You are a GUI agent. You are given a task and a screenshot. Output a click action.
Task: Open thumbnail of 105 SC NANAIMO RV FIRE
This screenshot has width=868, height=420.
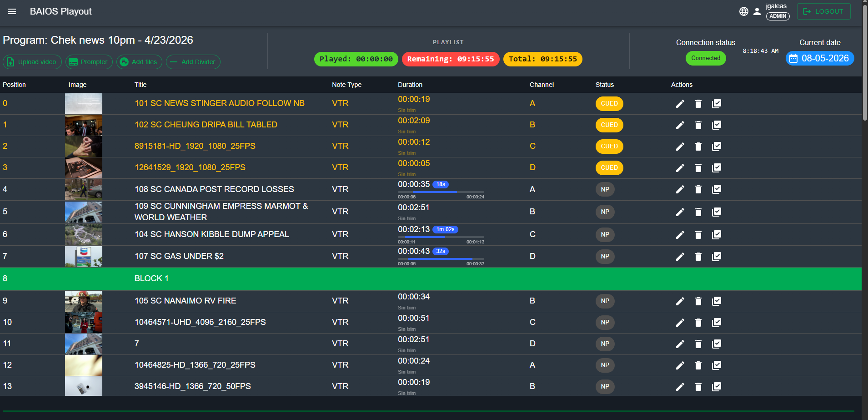[84, 301]
